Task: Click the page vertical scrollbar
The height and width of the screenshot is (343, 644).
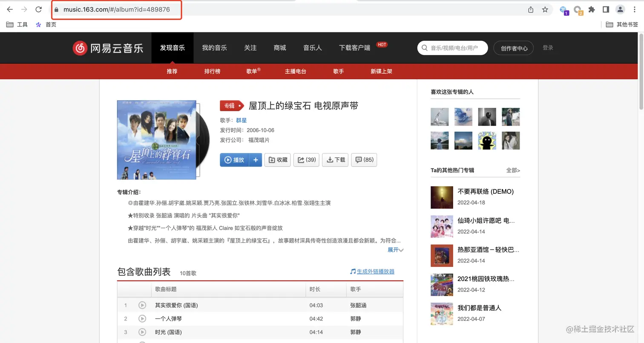Action: point(641,72)
